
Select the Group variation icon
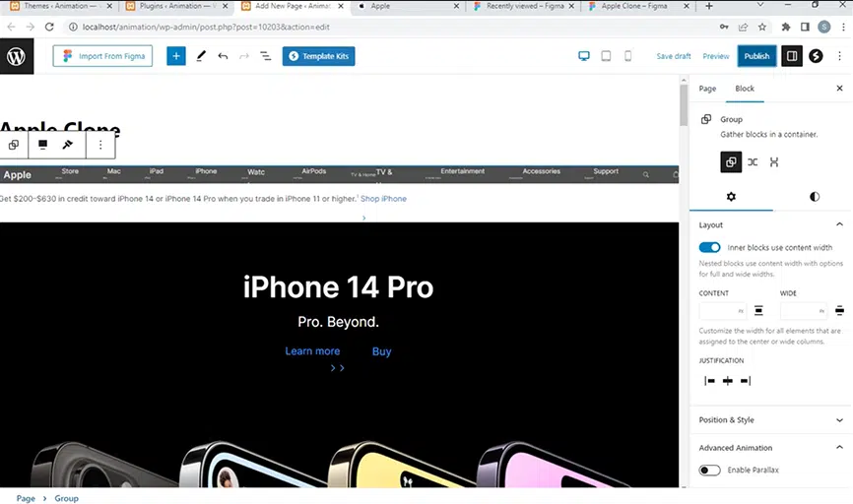tap(731, 162)
